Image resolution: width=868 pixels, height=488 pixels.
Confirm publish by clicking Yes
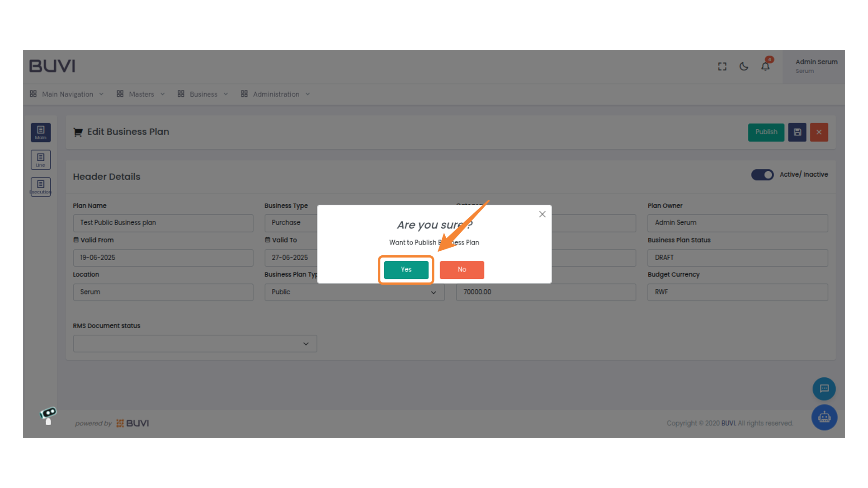[x=406, y=270]
